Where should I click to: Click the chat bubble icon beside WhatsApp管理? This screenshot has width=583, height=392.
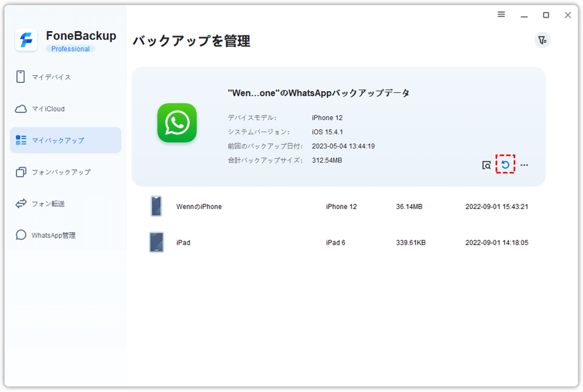point(21,235)
